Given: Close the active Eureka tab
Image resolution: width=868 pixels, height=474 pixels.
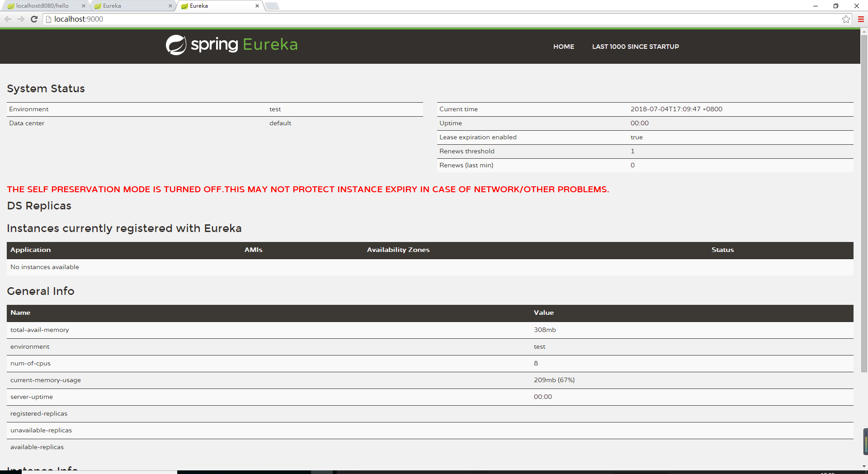Looking at the screenshot, I should click(257, 6).
